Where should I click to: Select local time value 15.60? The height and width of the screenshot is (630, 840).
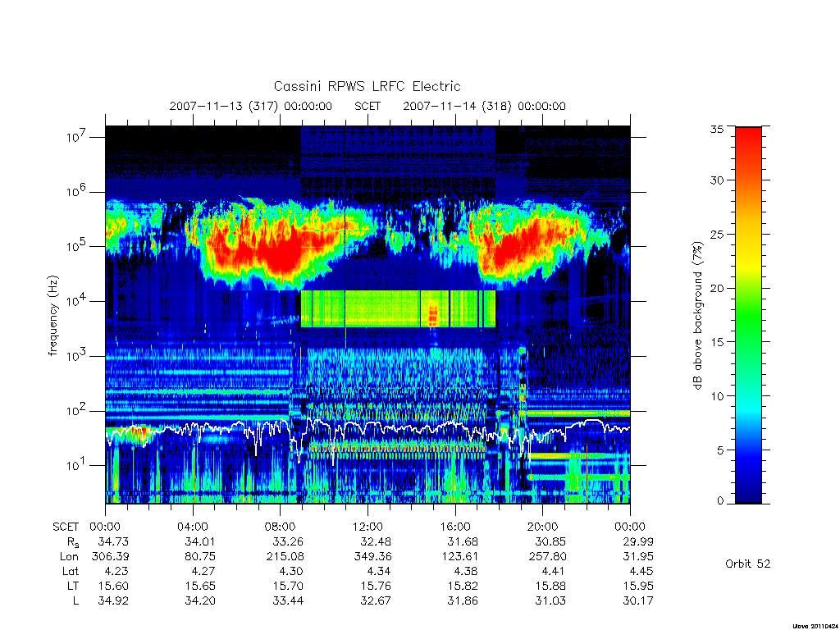point(113,586)
